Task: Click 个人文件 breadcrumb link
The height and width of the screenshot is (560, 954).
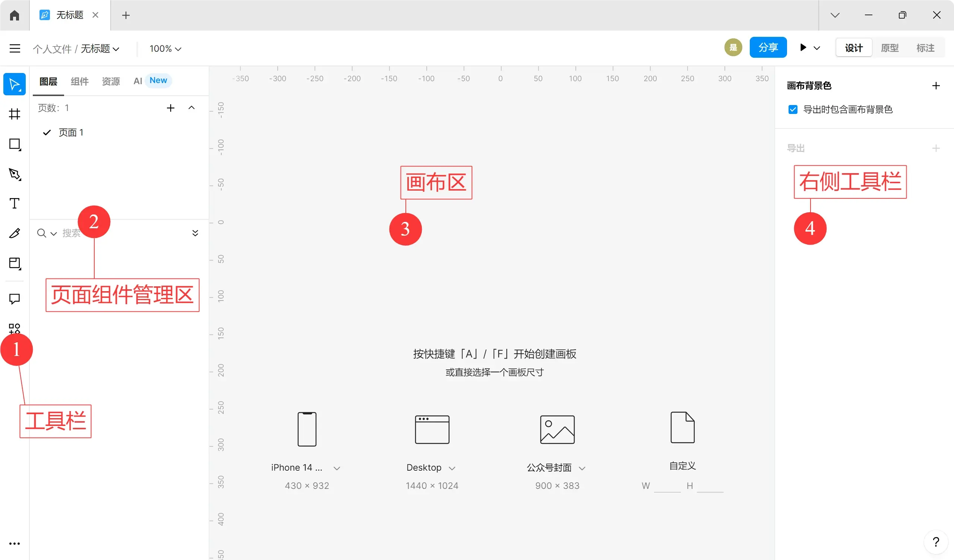Action: pyautogui.click(x=52, y=48)
